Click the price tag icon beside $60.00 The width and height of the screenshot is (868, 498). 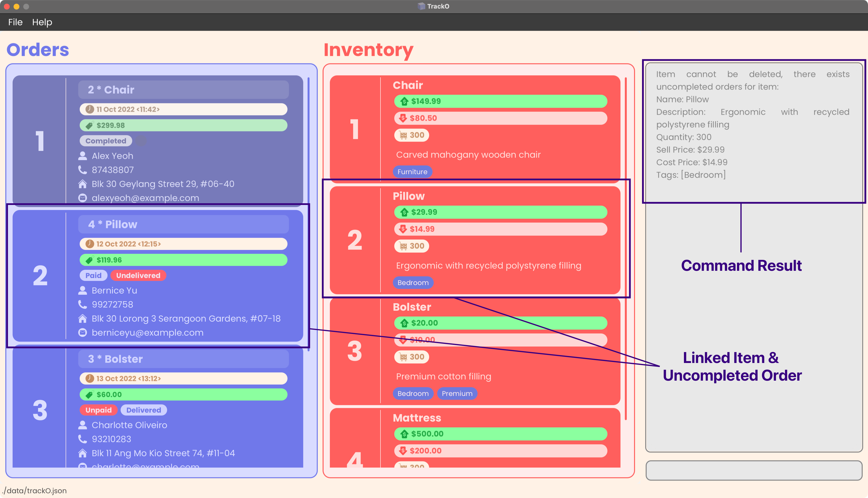click(89, 394)
